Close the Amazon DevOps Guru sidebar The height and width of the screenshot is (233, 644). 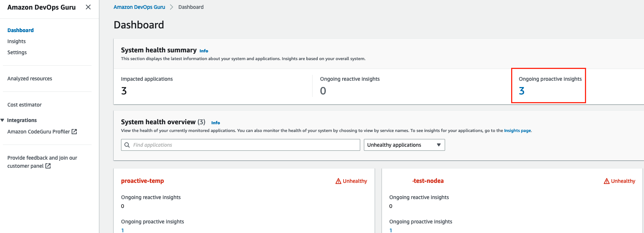88,7
